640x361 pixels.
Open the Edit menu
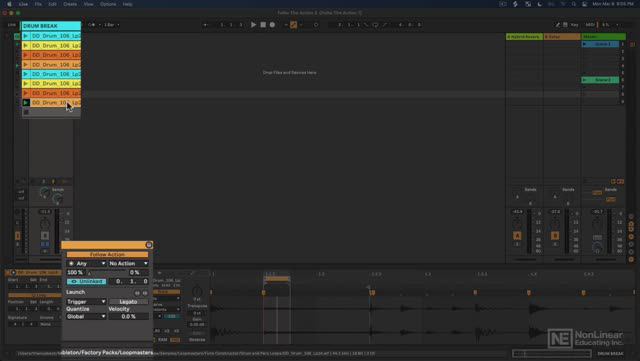(x=53, y=4)
